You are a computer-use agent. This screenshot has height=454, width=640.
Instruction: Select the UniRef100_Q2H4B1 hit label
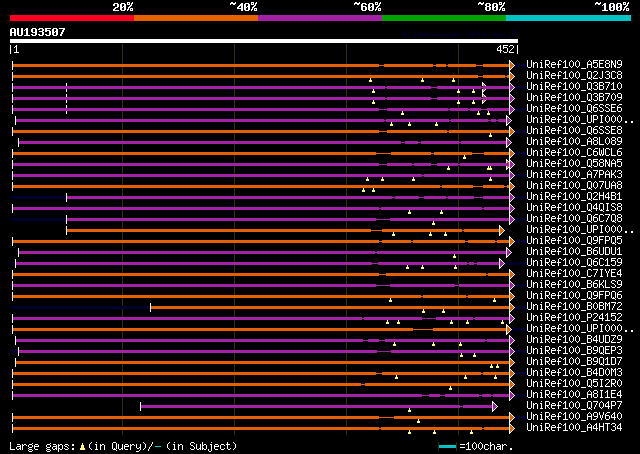574,196
